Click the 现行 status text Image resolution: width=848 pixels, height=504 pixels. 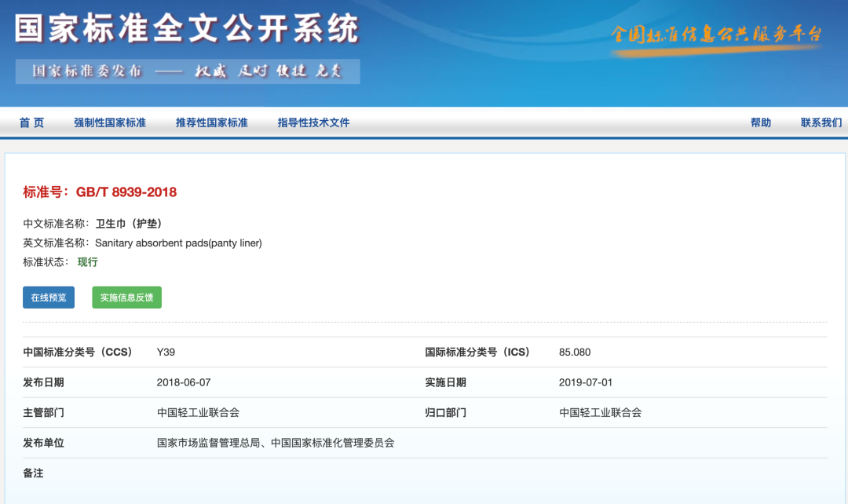(x=88, y=262)
